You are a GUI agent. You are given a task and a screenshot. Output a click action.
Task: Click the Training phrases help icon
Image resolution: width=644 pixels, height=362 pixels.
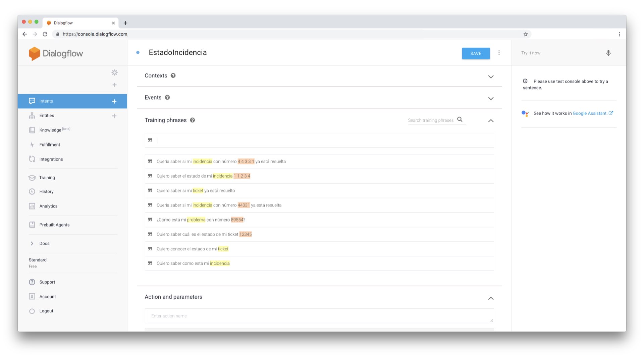(193, 120)
